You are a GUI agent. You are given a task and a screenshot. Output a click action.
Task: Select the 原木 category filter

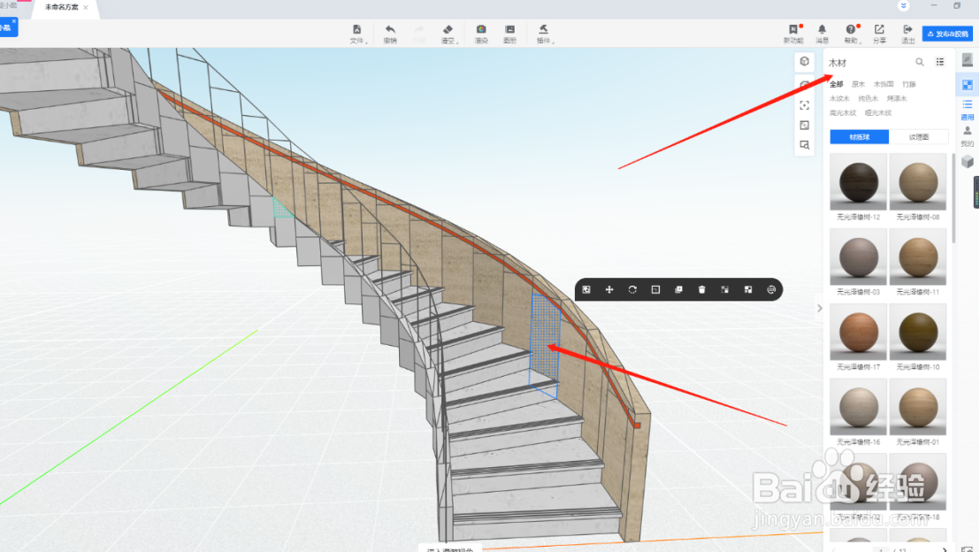click(858, 84)
